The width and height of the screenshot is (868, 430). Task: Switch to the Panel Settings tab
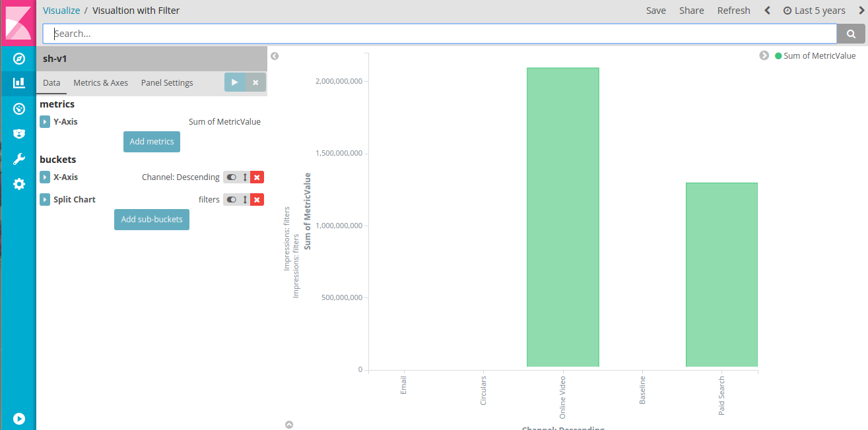pos(167,83)
